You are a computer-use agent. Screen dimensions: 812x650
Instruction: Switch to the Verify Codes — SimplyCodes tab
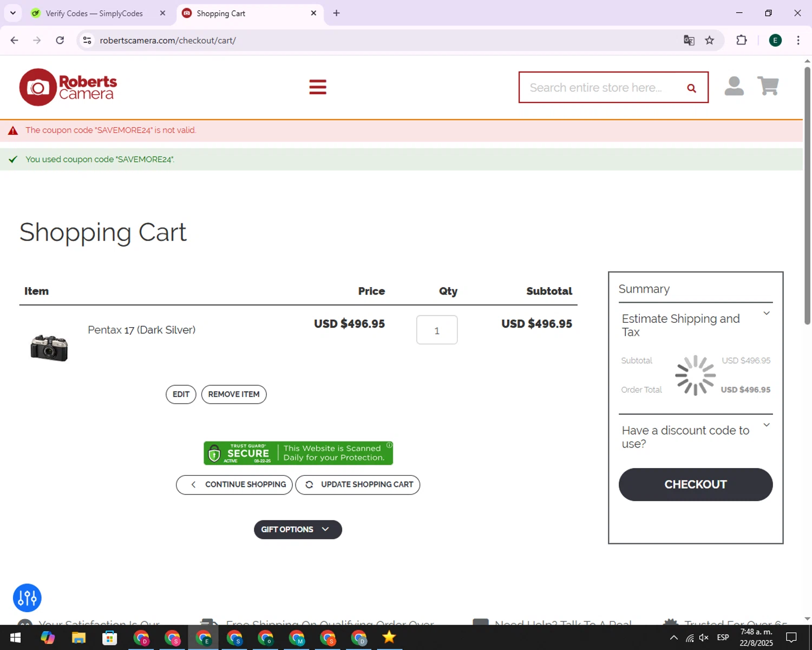[93, 13]
